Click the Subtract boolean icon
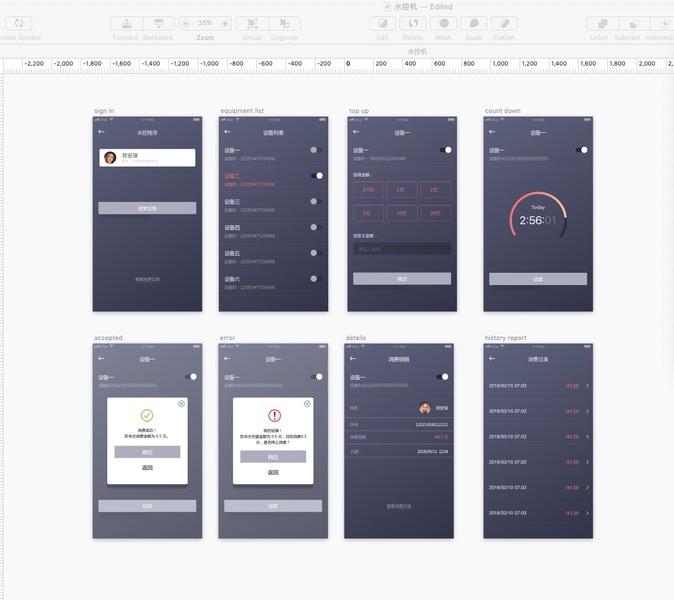Screen dimensions: 674x600 [634, 23]
